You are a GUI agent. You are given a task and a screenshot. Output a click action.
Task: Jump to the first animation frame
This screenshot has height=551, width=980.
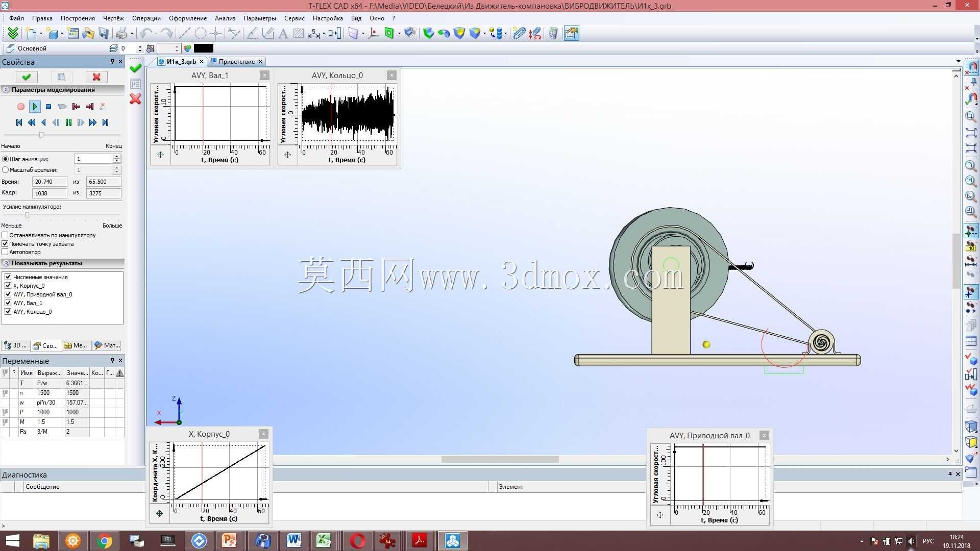[19, 122]
